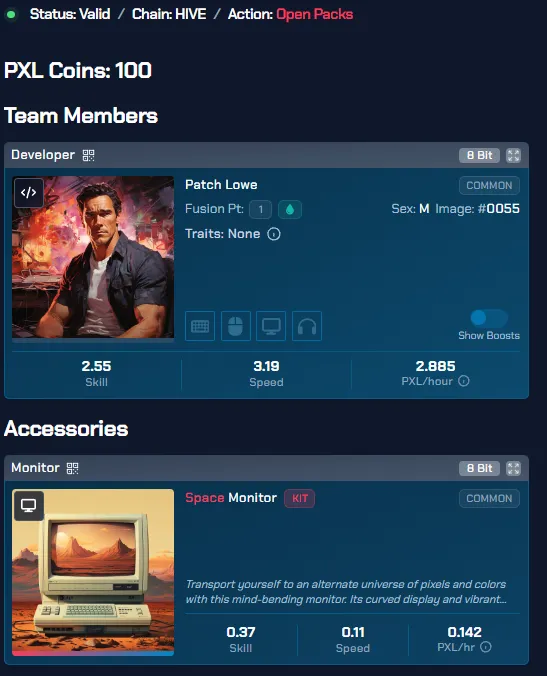Click the QR code icon beside Developer
547x676 pixels.
coord(88,155)
